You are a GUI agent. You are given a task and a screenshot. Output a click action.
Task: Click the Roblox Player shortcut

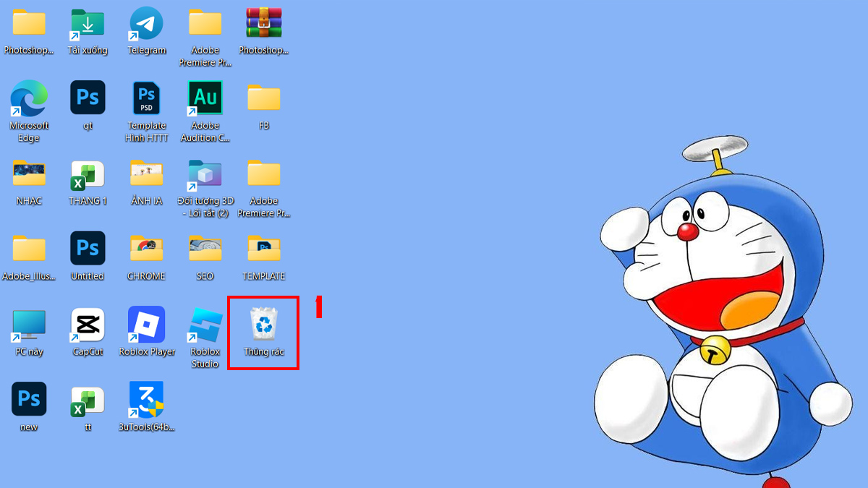(x=146, y=325)
